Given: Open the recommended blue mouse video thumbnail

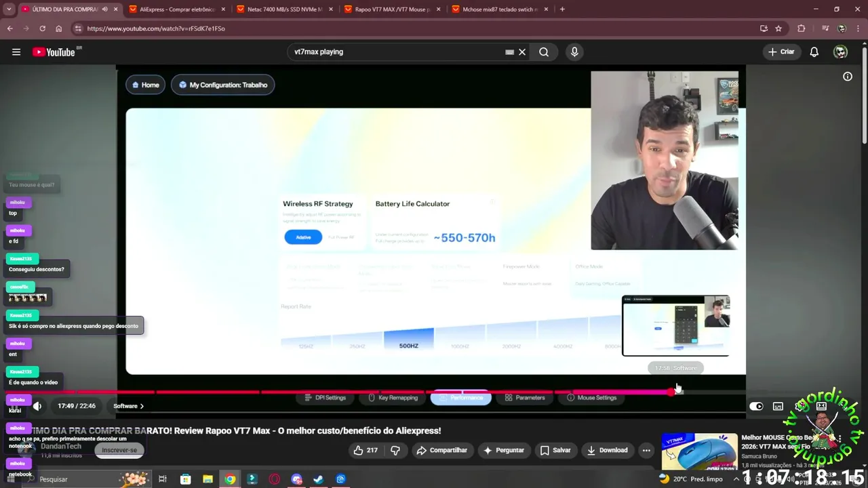Looking at the screenshot, I should [699, 451].
